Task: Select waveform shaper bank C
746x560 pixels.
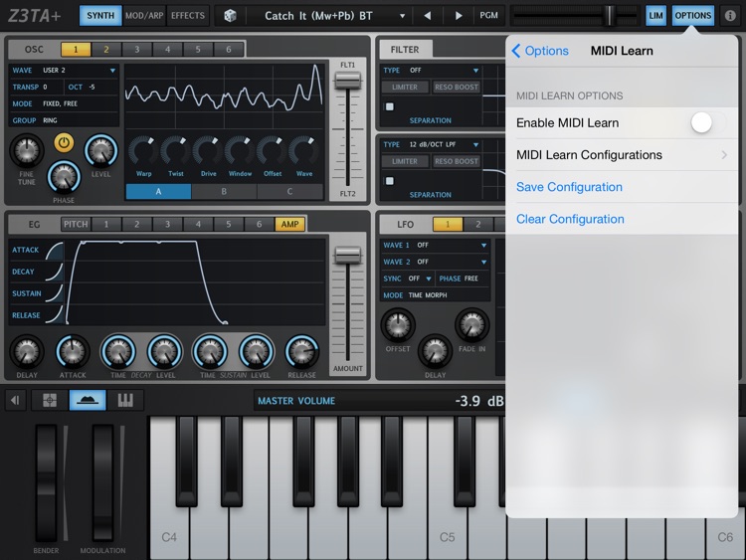Action: 289,191
